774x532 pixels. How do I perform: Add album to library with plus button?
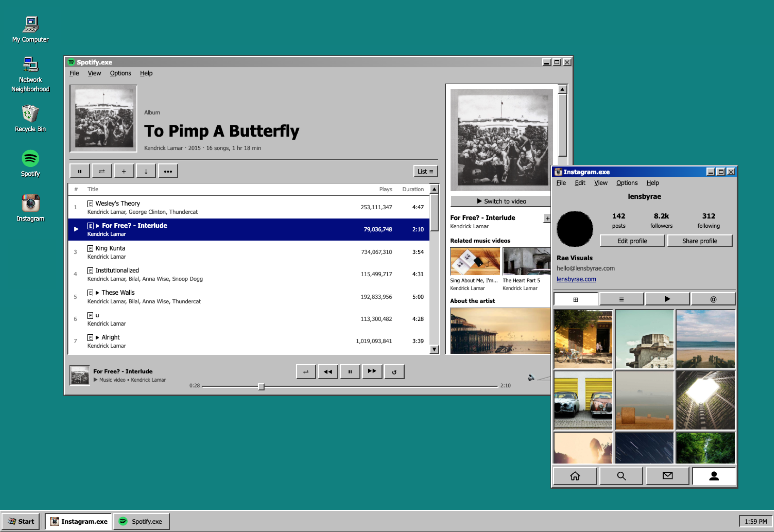coord(124,171)
